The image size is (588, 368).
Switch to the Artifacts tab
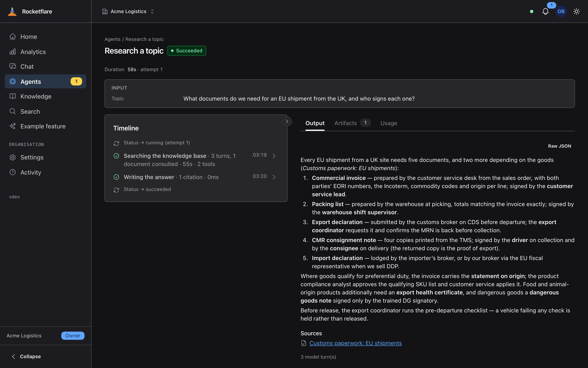coord(352,123)
